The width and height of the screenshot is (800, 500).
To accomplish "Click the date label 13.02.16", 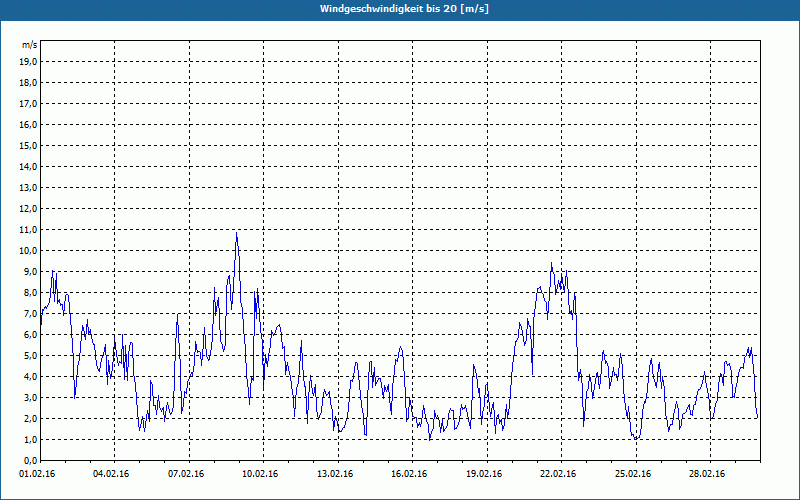I will click(335, 474).
